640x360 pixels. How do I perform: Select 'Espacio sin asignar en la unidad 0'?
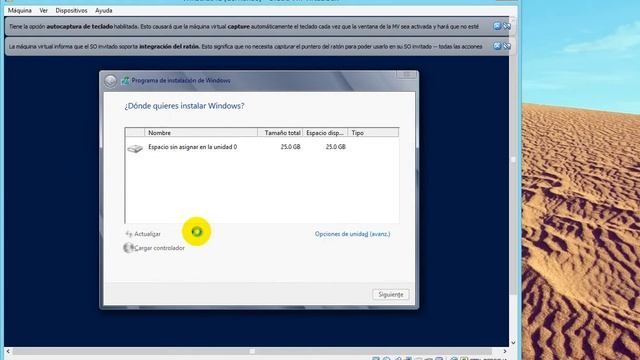pyautogui.click(x=192, y=147)
